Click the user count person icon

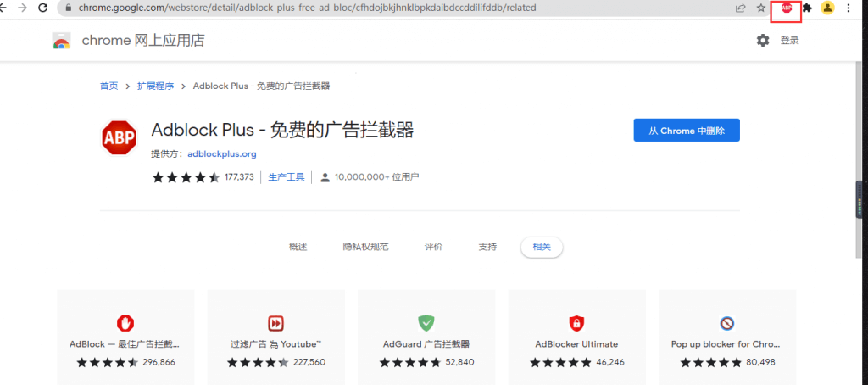pos(325,177)
